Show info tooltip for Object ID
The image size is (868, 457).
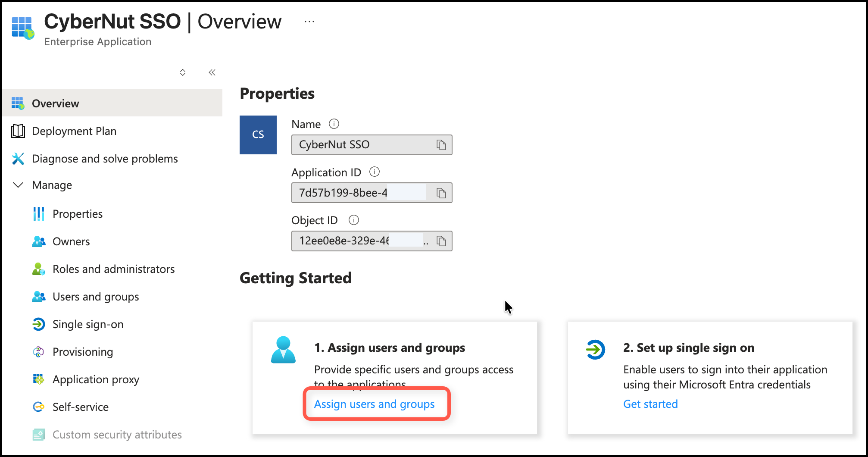pos(353,220)
